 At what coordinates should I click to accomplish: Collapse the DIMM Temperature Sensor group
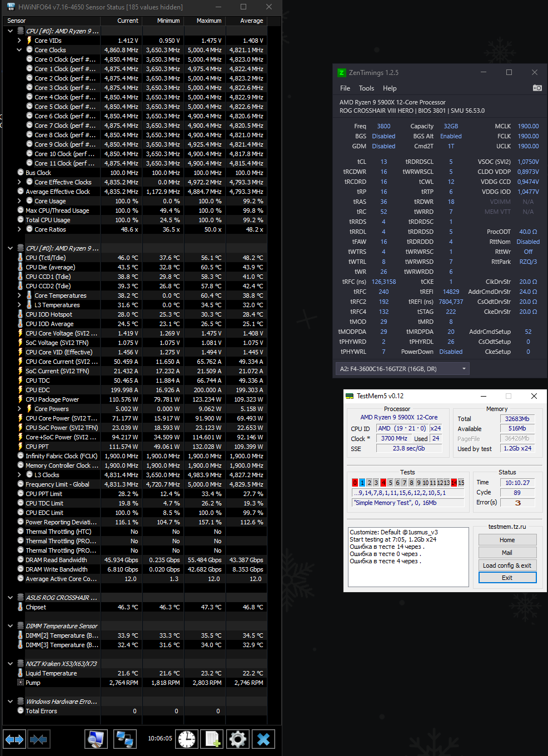11,626
